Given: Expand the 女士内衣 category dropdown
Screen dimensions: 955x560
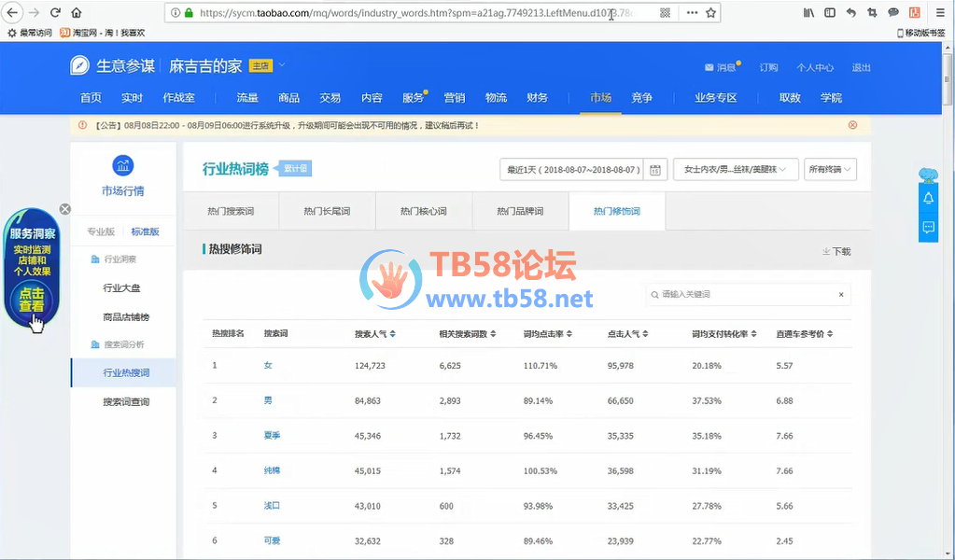Looking at the screenshot, I should [736, 170].
